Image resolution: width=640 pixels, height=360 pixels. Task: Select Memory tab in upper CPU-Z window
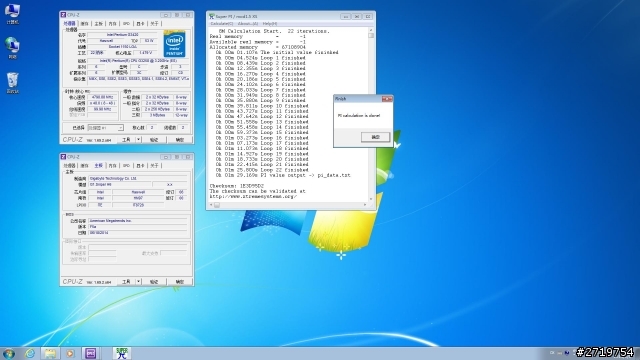pos(113,24)
